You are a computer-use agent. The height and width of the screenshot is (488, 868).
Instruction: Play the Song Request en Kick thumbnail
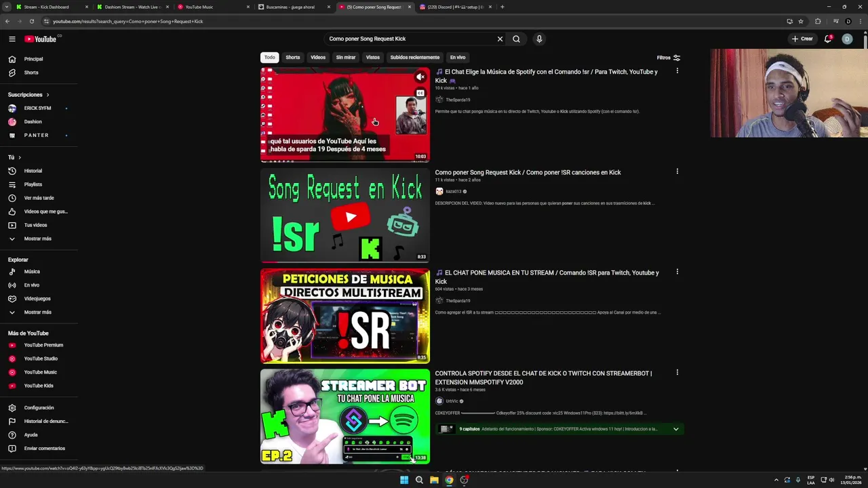point(345,216)
